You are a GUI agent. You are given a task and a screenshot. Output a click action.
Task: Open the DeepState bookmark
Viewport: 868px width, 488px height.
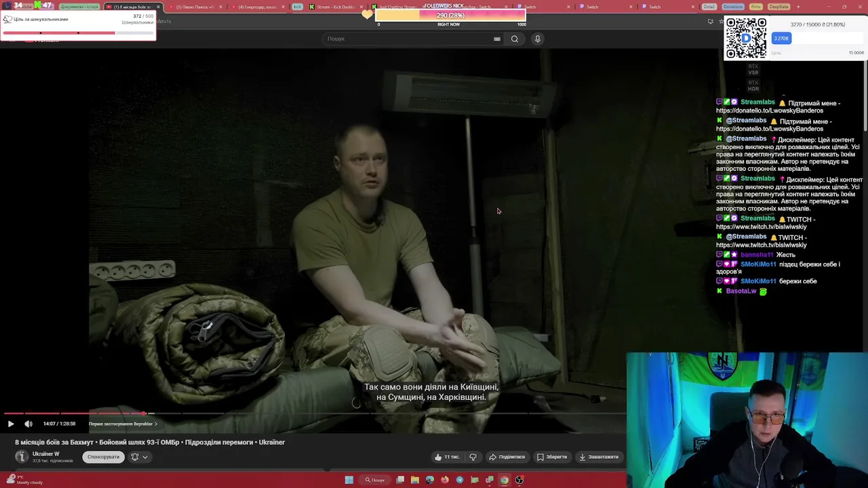(x=778, y=7)
